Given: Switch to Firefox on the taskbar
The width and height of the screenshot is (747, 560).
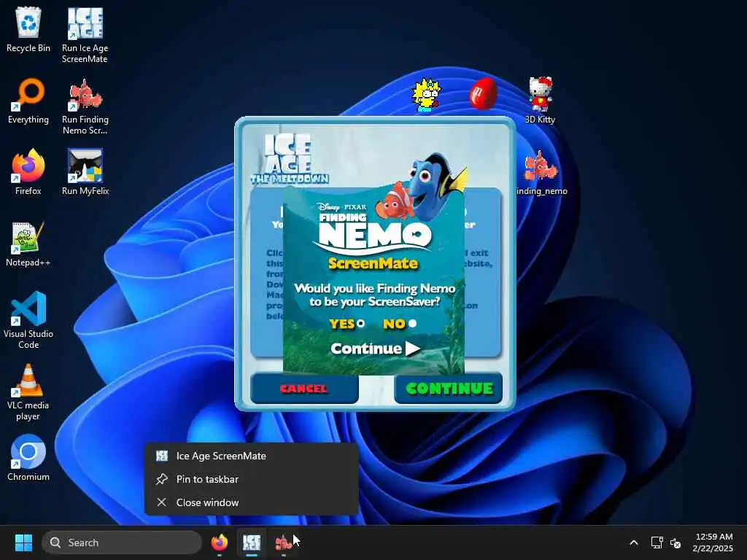Looking at the screenshot, I should pyautogui.click(x=219, y=542).
